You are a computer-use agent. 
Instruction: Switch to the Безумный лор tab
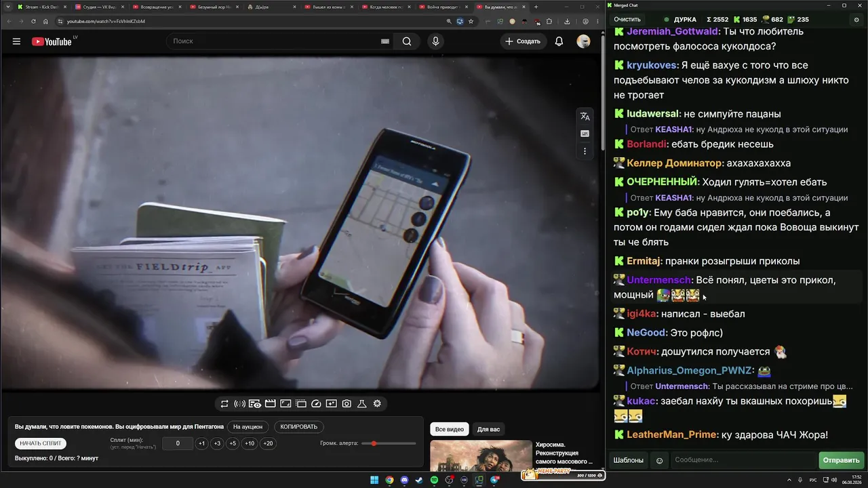pos(214,7)
